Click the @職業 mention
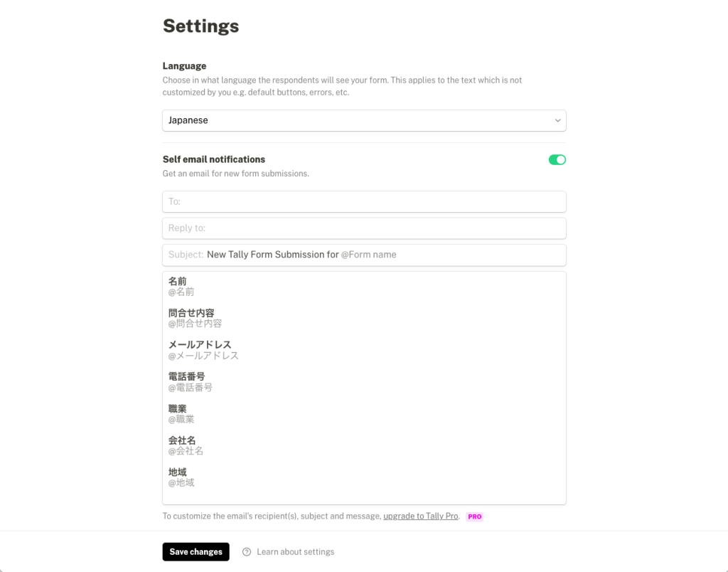 tap(181, 419)
